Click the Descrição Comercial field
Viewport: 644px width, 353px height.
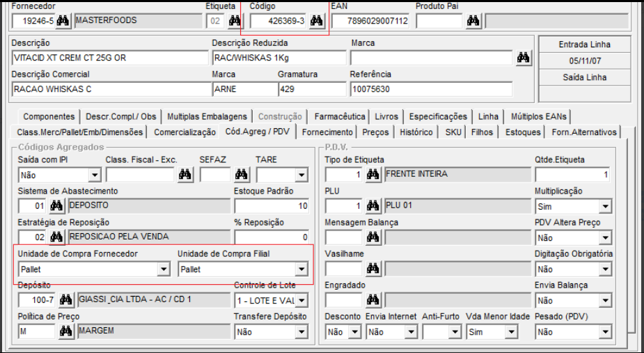click(111, 89)
